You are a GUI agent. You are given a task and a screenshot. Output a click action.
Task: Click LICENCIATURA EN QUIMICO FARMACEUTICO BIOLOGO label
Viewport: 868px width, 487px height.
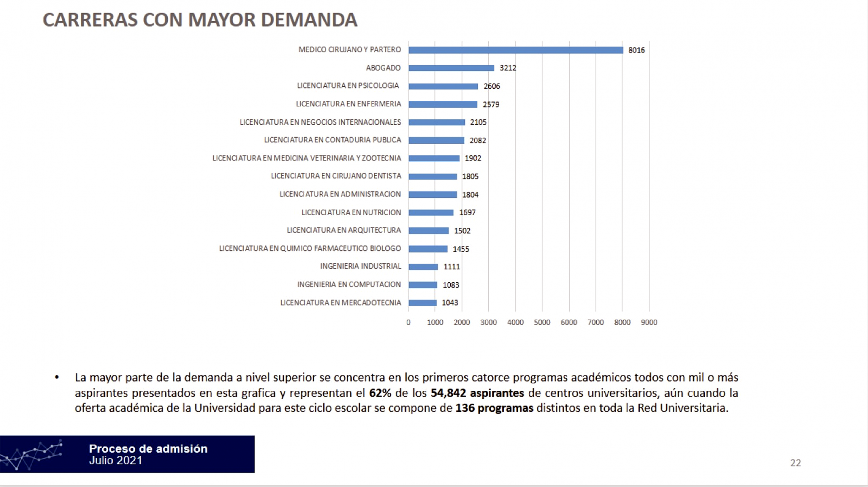pos(310,248)
